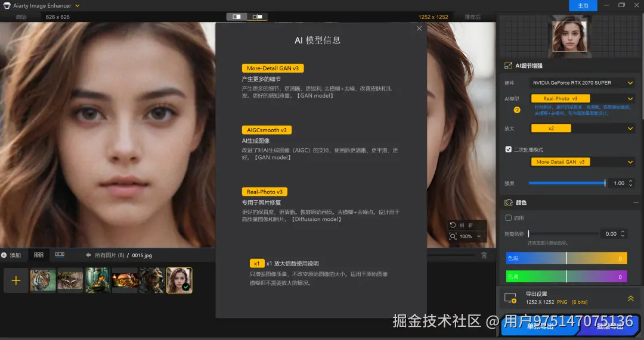Screen dimensions: 644x340
Task: Open the More-Detail GAN v3 second-pass dropdown
Action: (583, 162)
